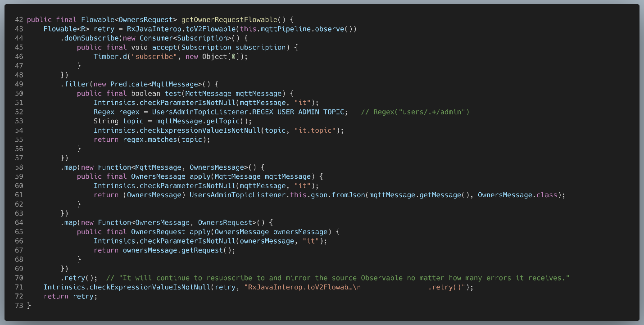
Task: Click the "it.topic" string literal
Action: (315, 131)
